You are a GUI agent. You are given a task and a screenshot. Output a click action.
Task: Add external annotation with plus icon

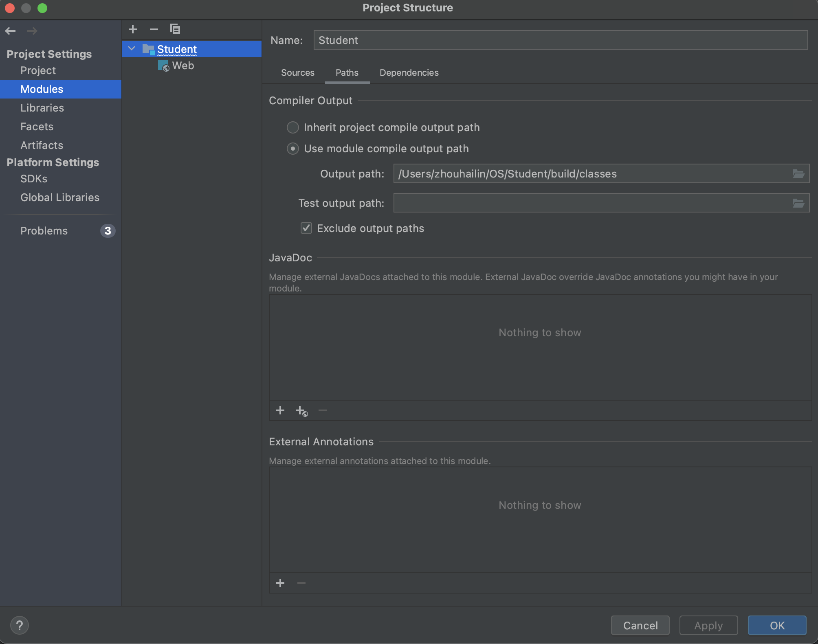click(x=280, y=583)
